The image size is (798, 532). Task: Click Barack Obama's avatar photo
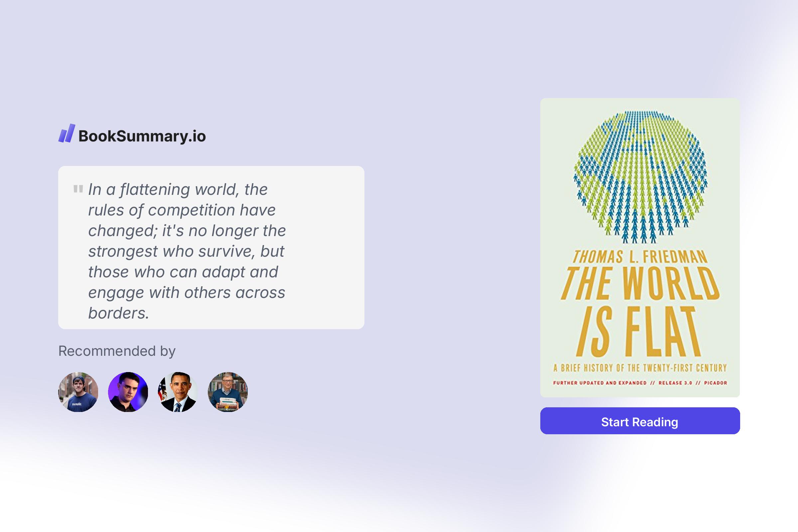click(x=178, y=392)
